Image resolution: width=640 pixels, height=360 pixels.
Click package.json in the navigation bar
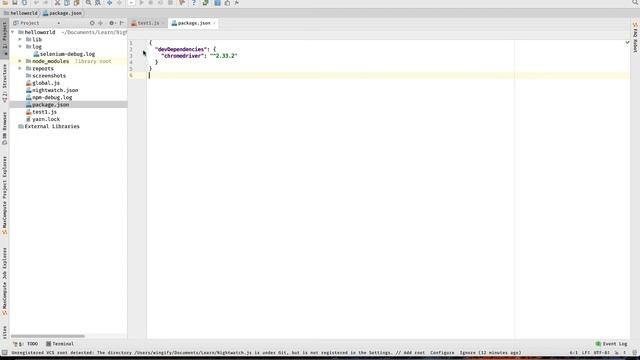62,13
